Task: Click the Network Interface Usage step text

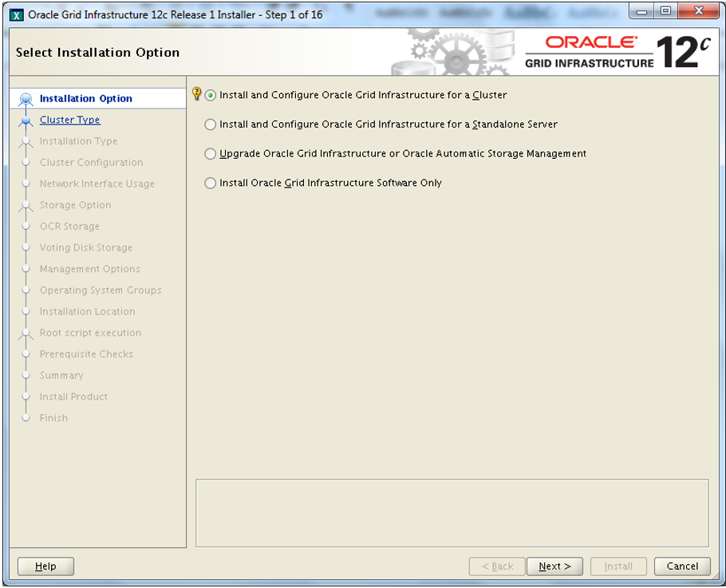Action: point(97,184)
